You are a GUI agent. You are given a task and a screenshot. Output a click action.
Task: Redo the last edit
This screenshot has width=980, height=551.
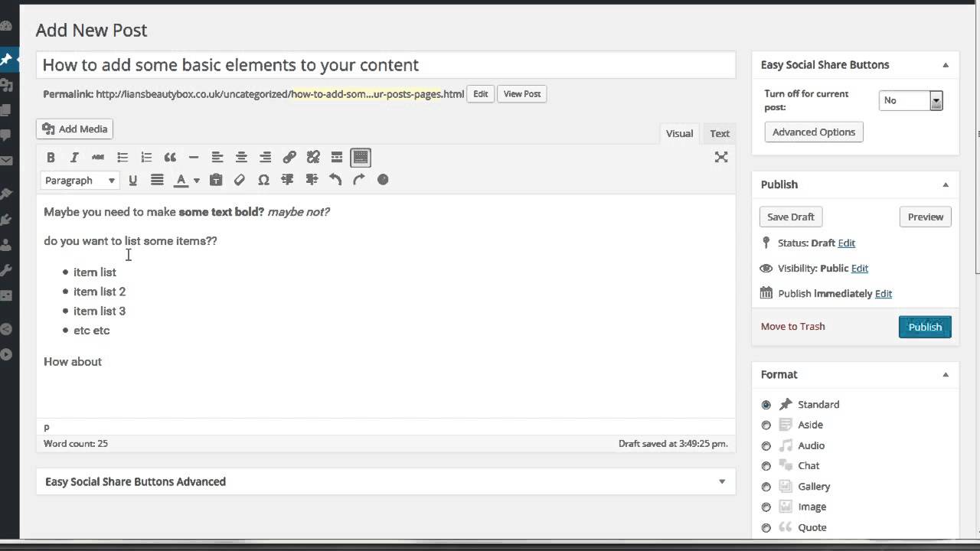tap(359, 180)
